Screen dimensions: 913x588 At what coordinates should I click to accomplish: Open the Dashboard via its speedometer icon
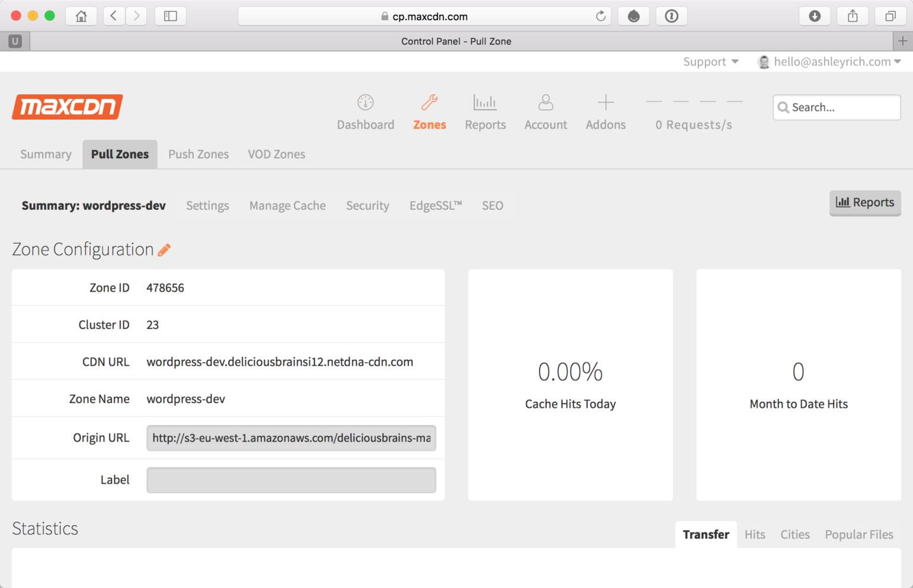(365, 102)
